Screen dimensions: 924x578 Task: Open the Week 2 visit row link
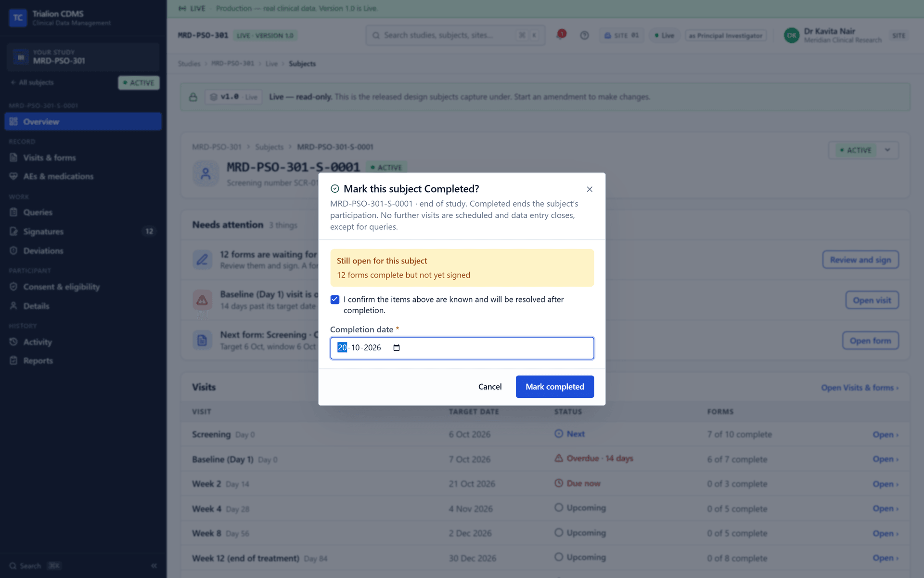[x=885, y=484]
